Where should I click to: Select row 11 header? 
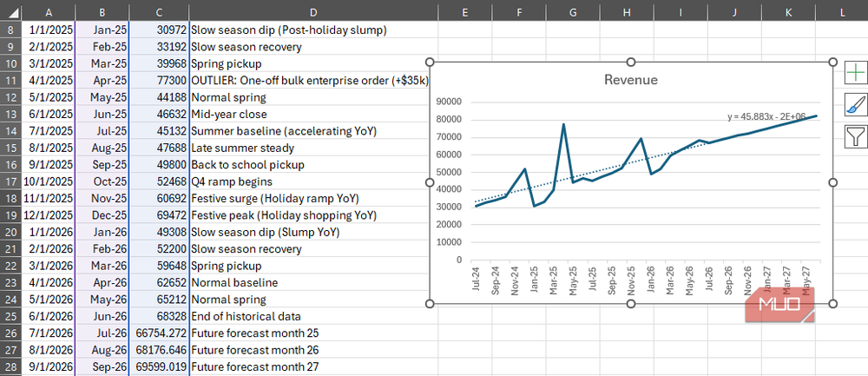tap(10, 81)
